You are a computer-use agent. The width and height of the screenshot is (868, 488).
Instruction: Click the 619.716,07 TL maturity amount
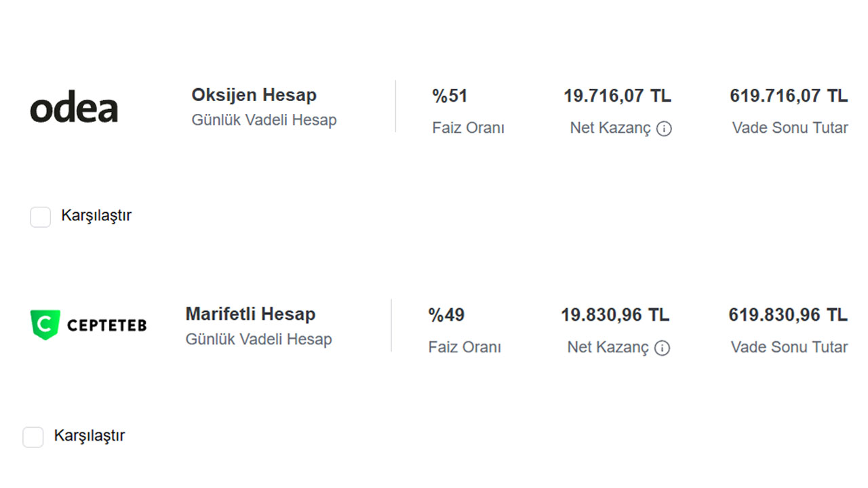tap(789, 96)
